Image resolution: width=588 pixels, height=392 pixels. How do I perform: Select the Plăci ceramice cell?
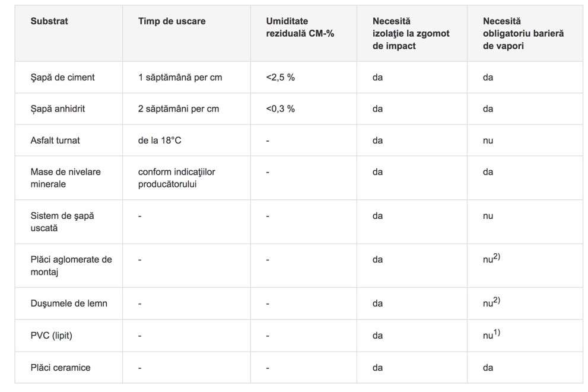coord(61,368)
